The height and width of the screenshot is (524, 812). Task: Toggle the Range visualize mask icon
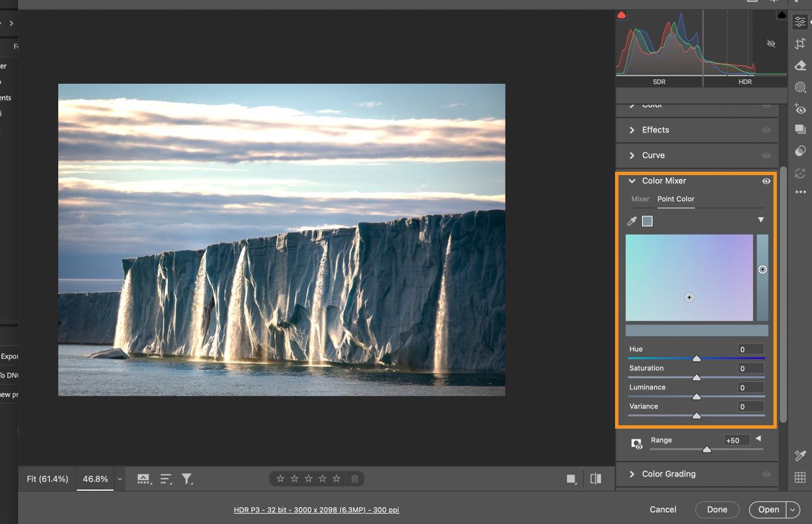(x=636, y=444)
